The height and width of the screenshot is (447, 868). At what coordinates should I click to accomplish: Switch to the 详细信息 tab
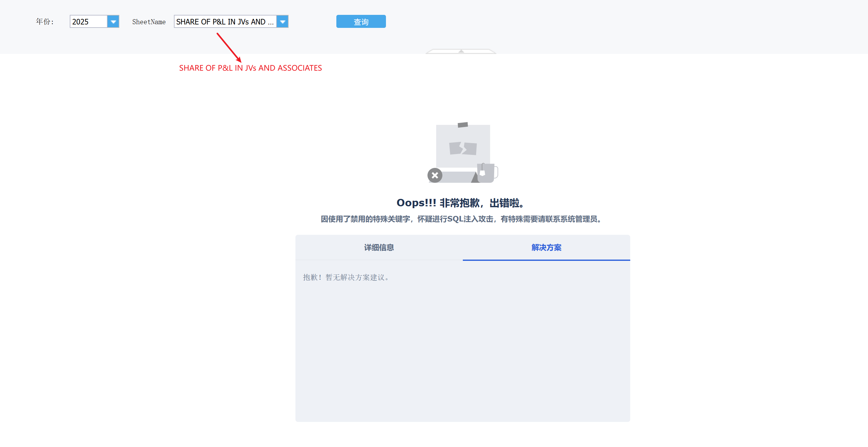[379, 248]
